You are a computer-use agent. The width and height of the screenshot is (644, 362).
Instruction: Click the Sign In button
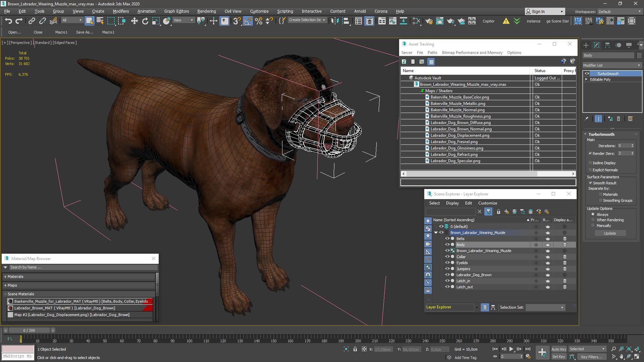click(x=545, y=11)
